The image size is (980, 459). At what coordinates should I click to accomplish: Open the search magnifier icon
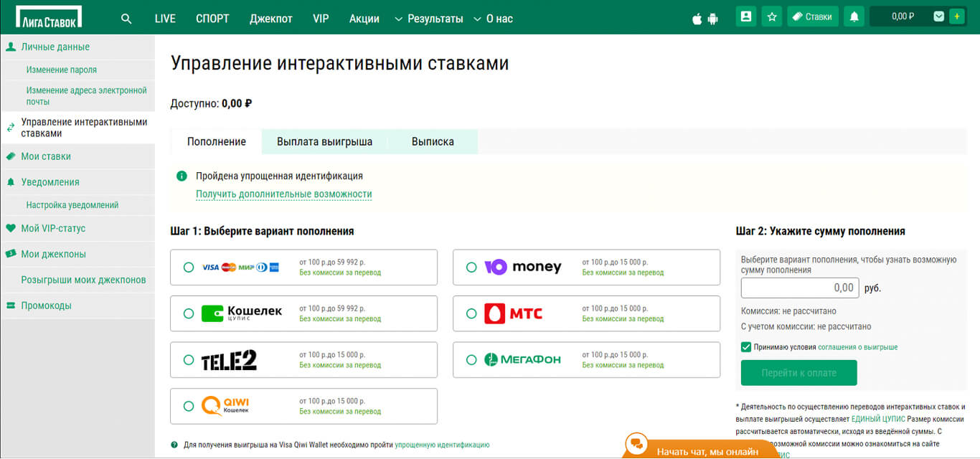(126, 19)
